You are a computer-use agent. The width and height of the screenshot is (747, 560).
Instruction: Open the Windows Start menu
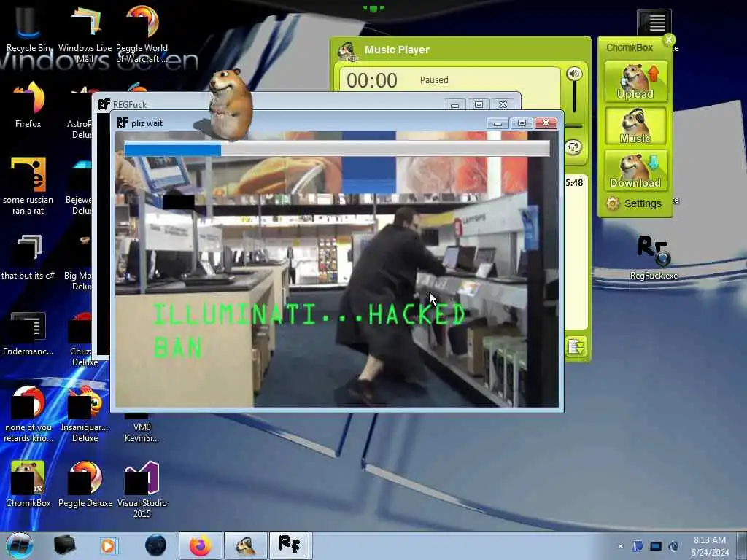coord(19,545)
